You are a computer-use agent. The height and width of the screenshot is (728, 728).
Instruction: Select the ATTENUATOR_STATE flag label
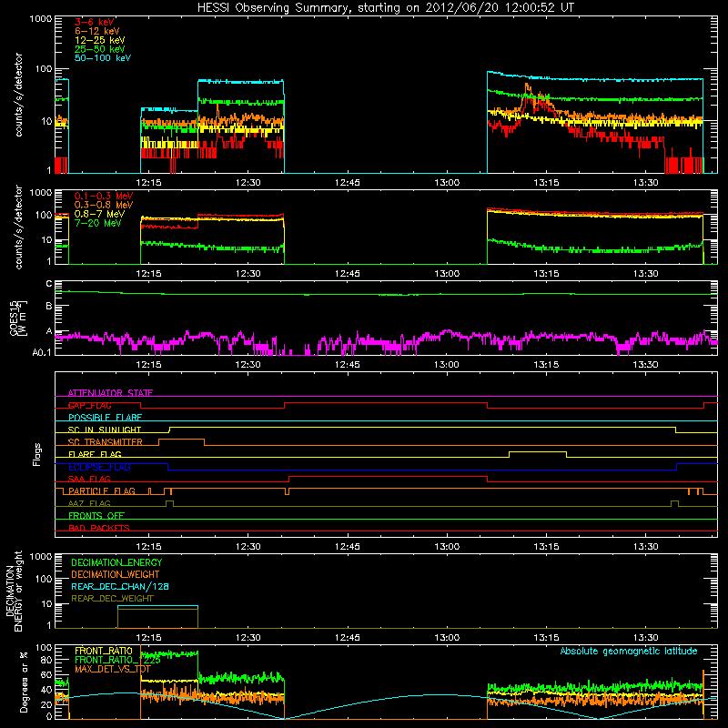(x=110, y=393)
